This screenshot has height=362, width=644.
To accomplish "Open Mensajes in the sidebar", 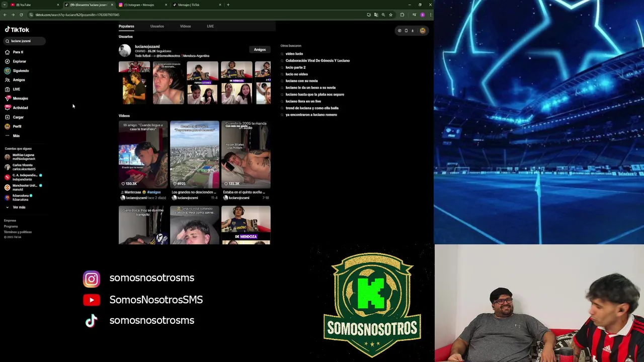I will [x=16, y=99].
